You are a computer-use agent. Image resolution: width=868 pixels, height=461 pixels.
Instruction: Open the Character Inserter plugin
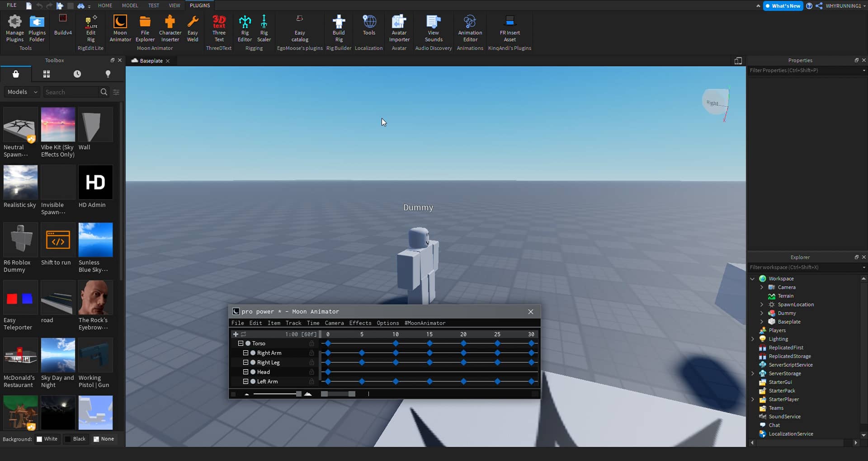pos(170,27)
